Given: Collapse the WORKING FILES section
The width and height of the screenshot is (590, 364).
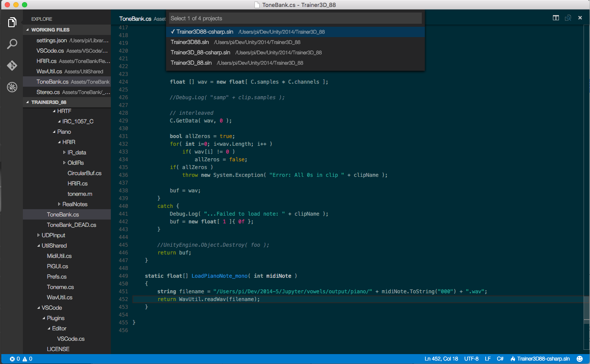Looking at the screenshot, I should coord(28,30).
